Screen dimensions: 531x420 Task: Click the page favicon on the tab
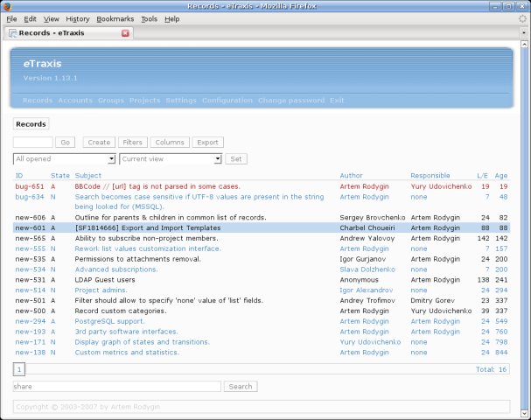pos(12,33)
